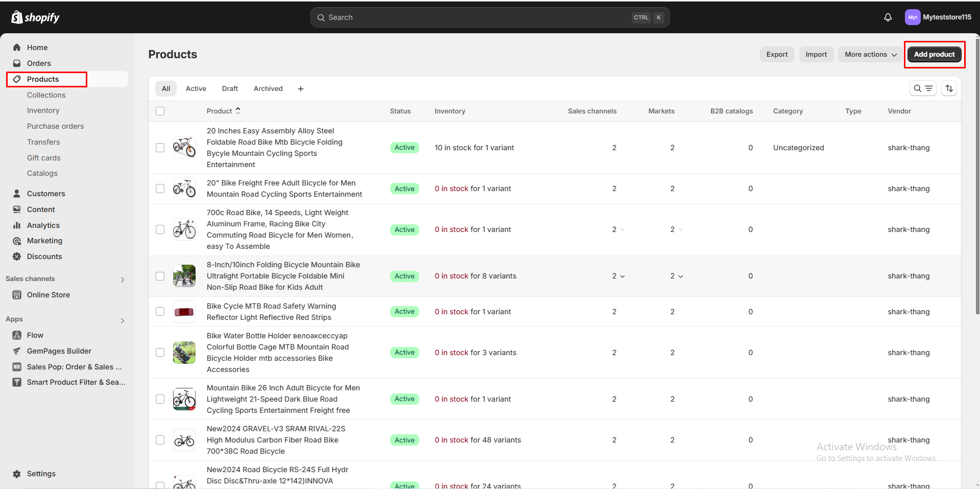Open the Mountain Bike 26 Inch thumbnail
The height and width of the screenshot is (489, 980).
pos(184,399)
